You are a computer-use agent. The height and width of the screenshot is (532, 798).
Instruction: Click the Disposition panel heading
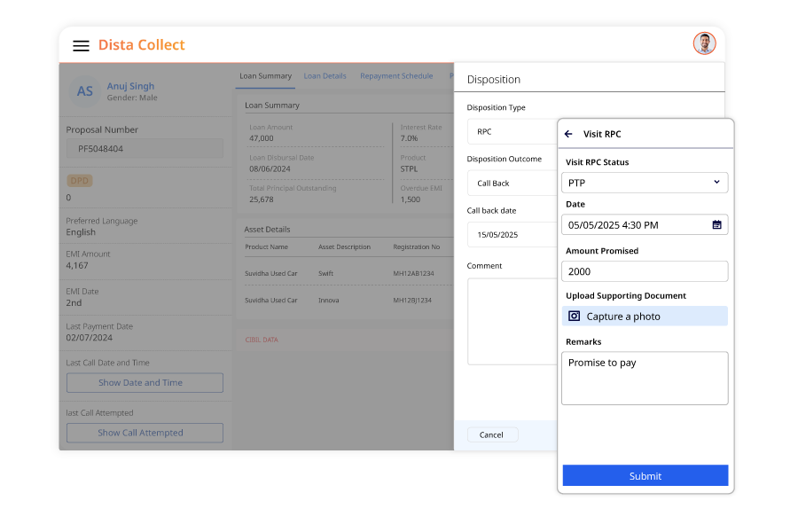coord(494,80)
